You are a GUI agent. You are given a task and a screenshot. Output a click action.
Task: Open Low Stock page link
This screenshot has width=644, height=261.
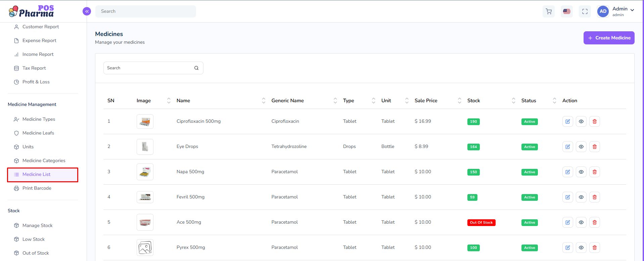[33, 239]
